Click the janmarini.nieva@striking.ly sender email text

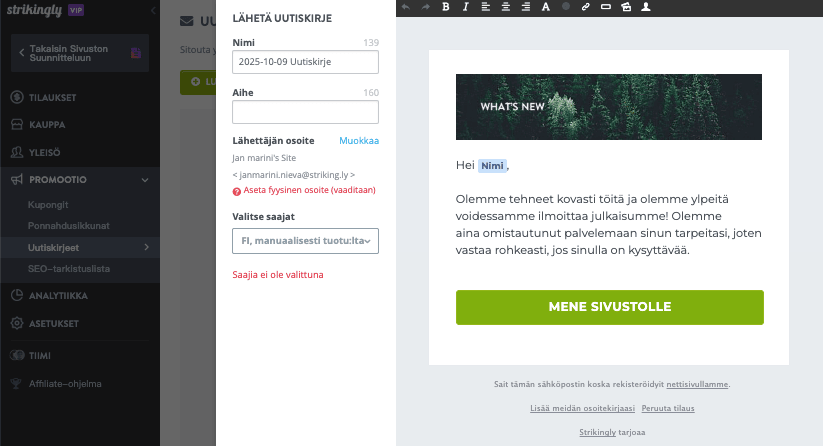294,175
